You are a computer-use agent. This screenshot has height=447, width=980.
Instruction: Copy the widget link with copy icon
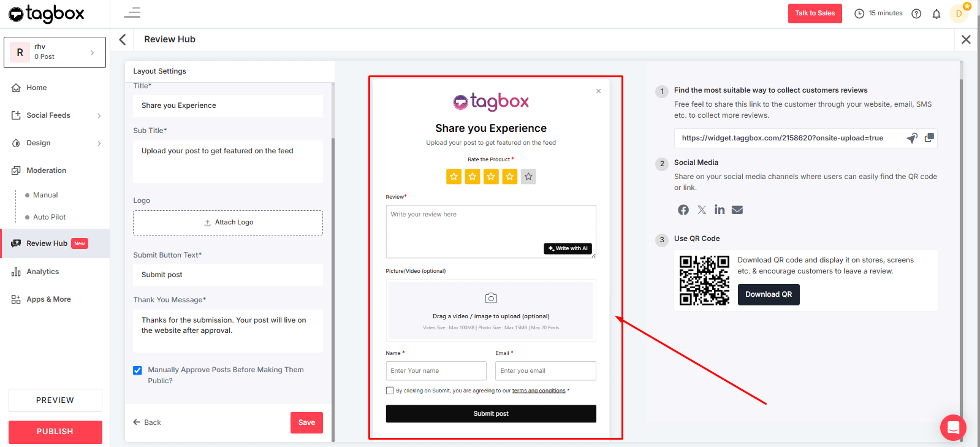tap(929, 138)
